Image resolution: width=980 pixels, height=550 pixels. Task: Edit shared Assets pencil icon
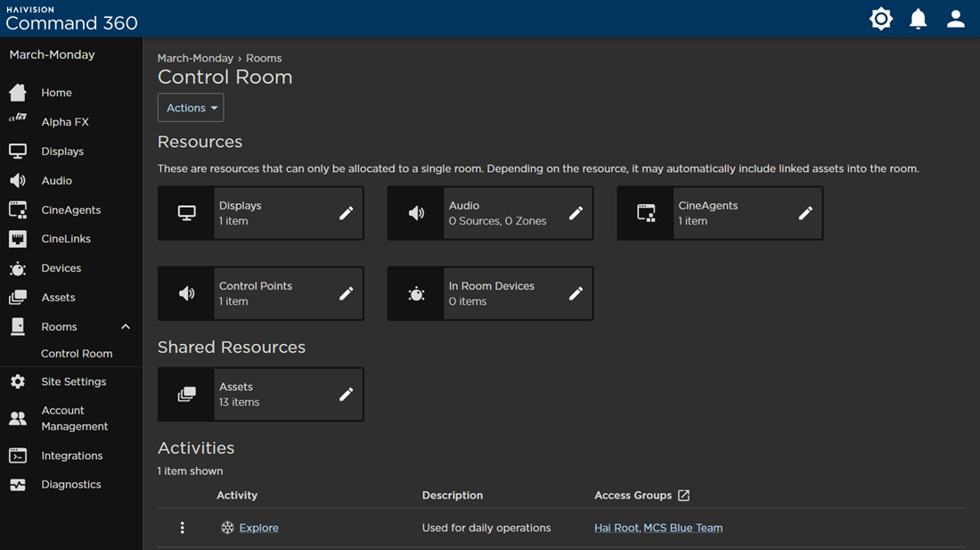(x=347, y=394)
